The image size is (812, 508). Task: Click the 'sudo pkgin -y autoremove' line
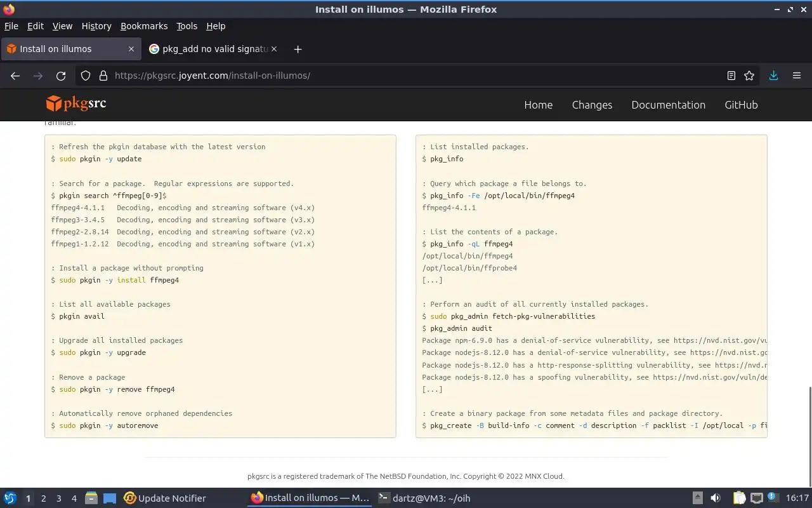click(x=105, y=425)
